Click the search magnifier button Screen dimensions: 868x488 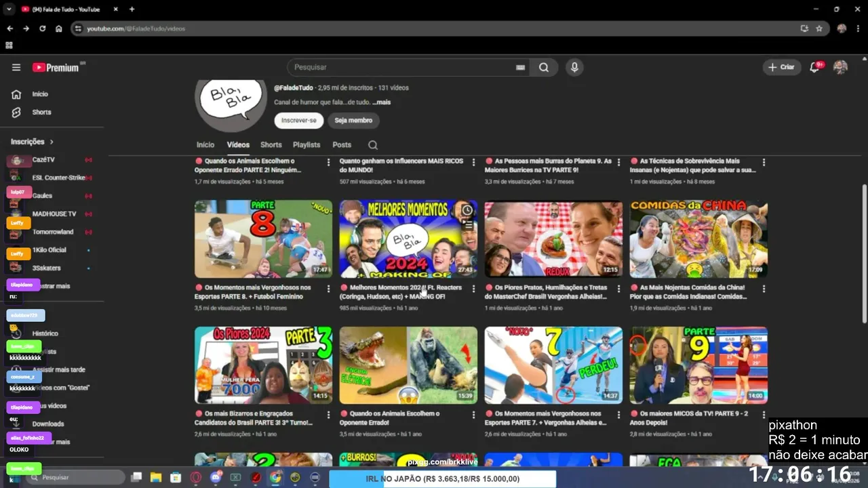544,67
